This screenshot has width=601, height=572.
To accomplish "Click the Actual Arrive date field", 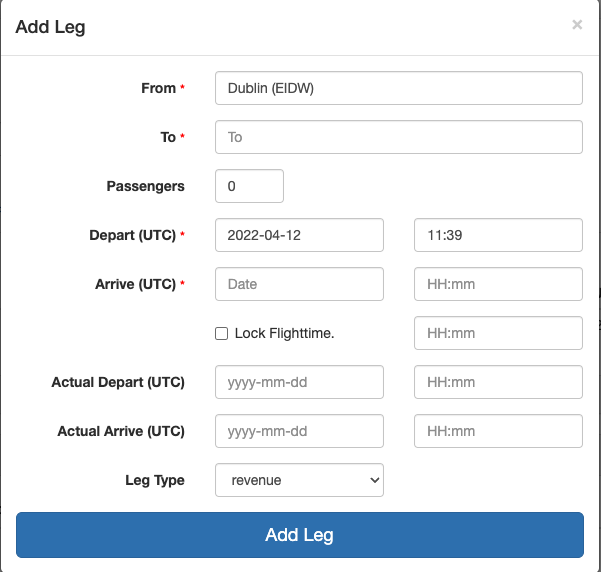I will tap(299, 431).
